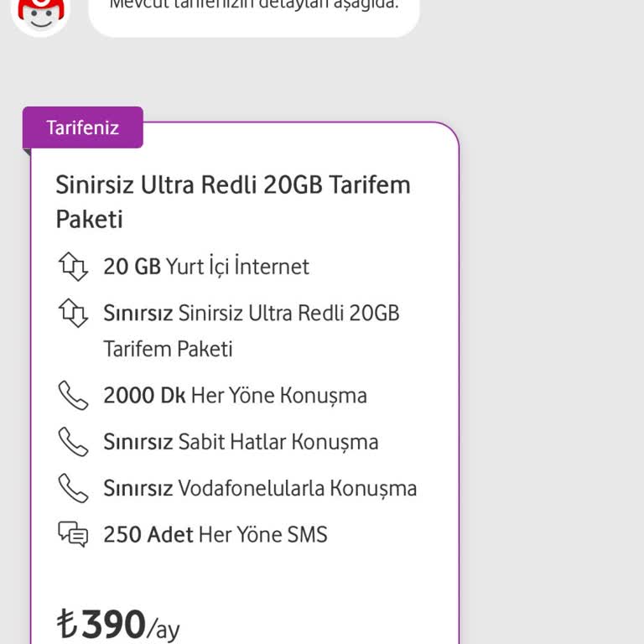This screenshot has height=644, width=644.
Task: Click the ₺390/ay monthly price
Action: click(x=118, y=625)
